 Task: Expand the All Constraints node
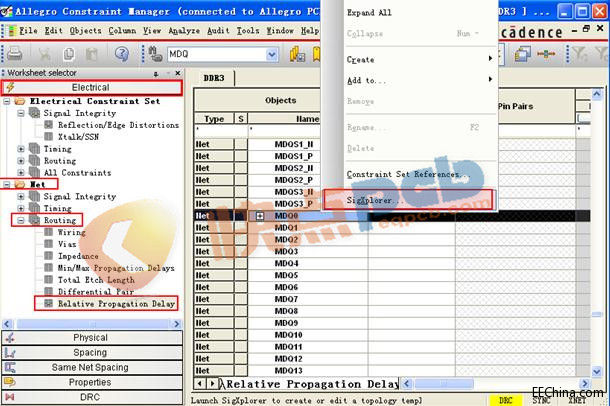pos(21,173)
